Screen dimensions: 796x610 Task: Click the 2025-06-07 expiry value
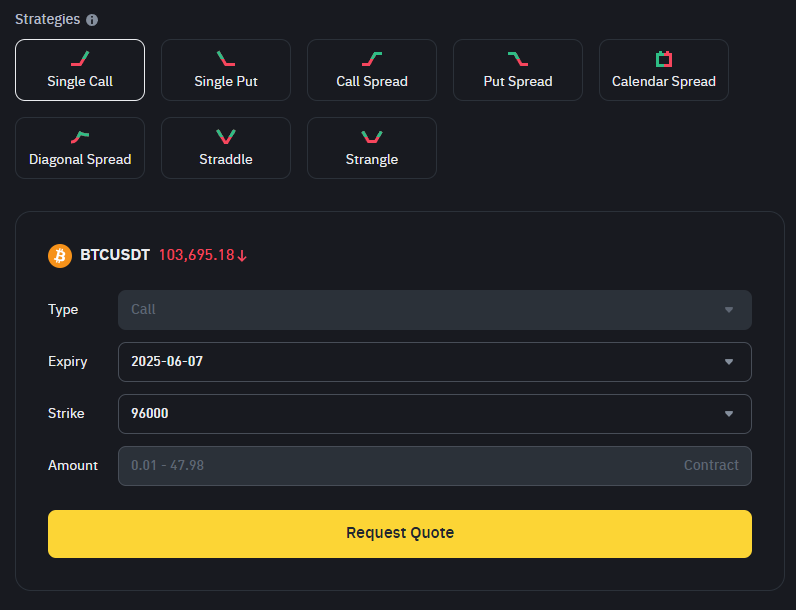click(x=167, y=361)
